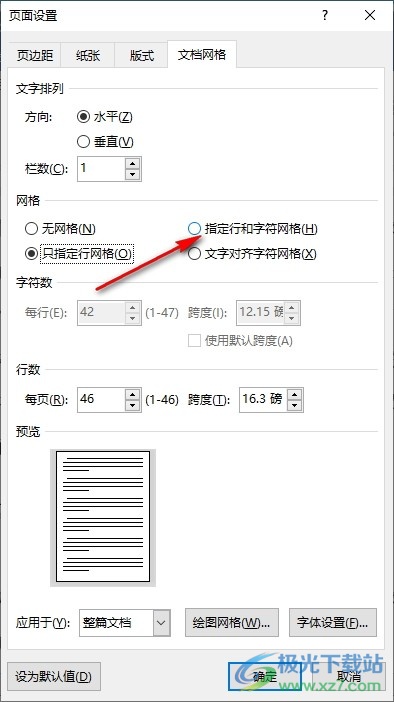Go to the 版式 tab

click(x=141, y=55)
